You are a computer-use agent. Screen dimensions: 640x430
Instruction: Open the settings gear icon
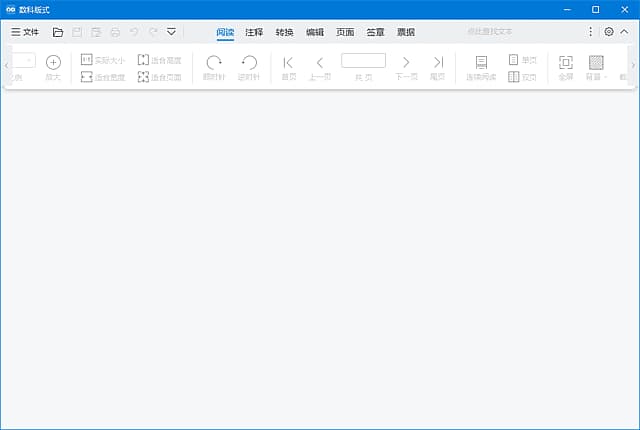point(609,32)
